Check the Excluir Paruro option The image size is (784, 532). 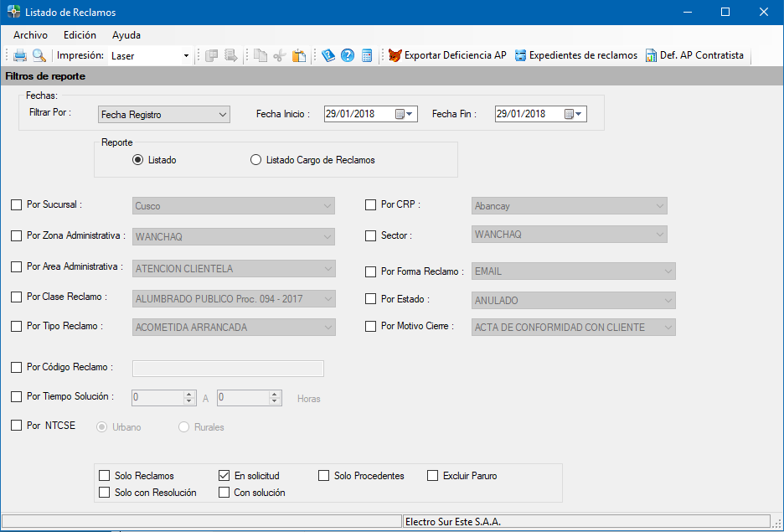coord(433,476)
